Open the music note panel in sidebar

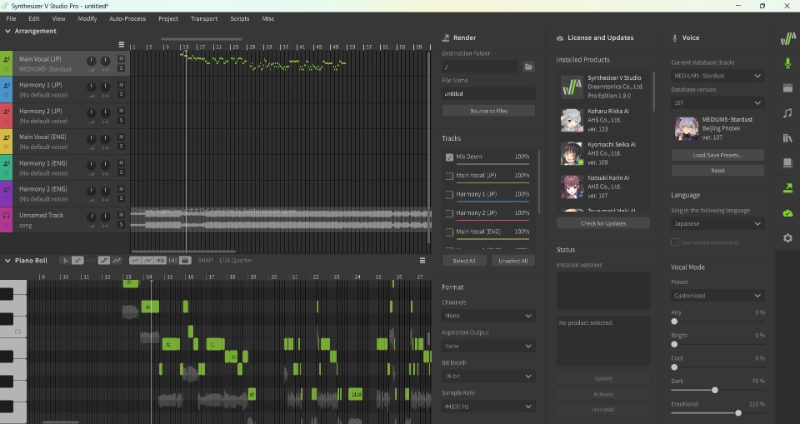(x=788, y=113)
